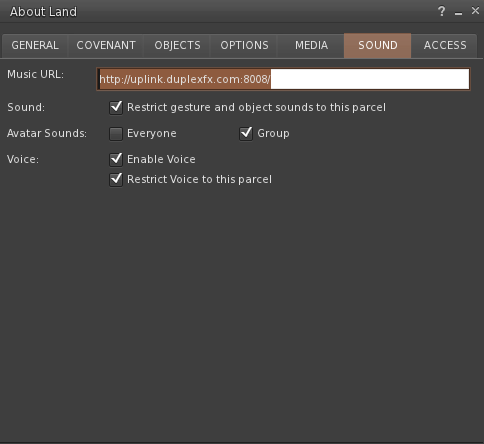The width and height of the screenshot is (484, 444).
Task: Switch to the General tab
Action: click(x=35, y=45)
